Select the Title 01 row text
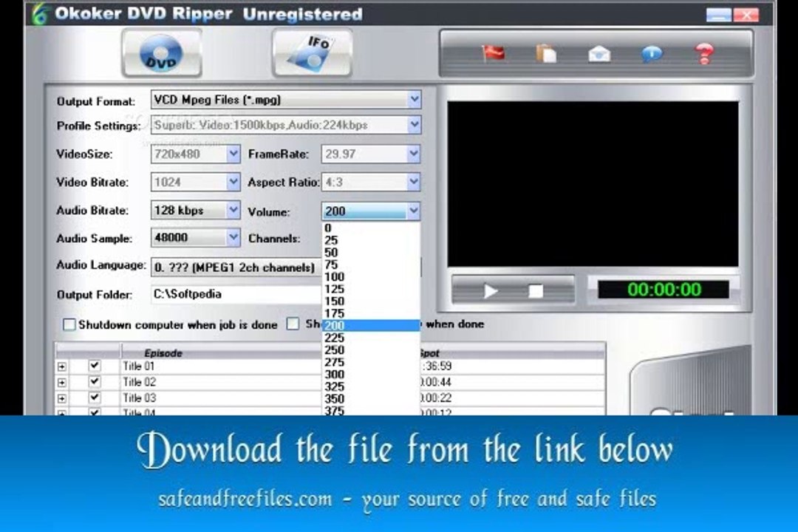Image resolution: width=798 pixels, height=532 pixels. point(138,366)
